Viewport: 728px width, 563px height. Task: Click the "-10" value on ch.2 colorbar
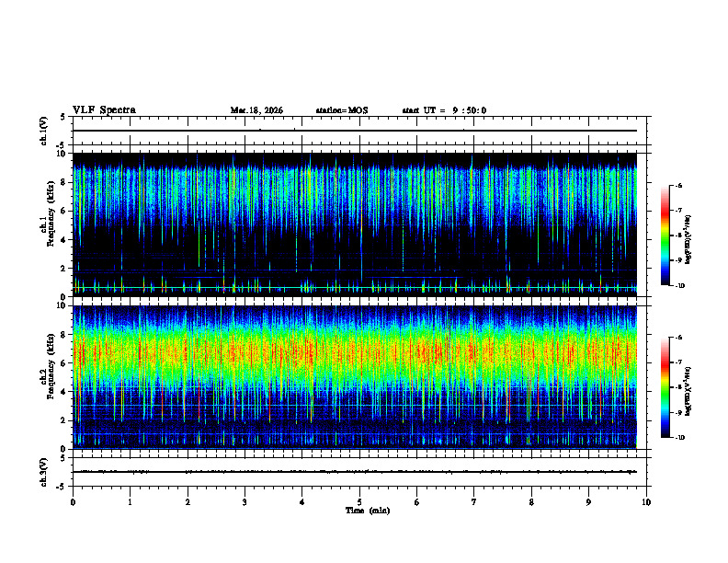point(680,438)
